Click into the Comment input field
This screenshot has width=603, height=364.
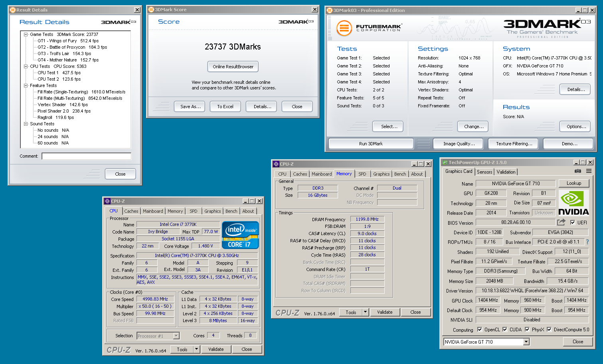(87, 156)
